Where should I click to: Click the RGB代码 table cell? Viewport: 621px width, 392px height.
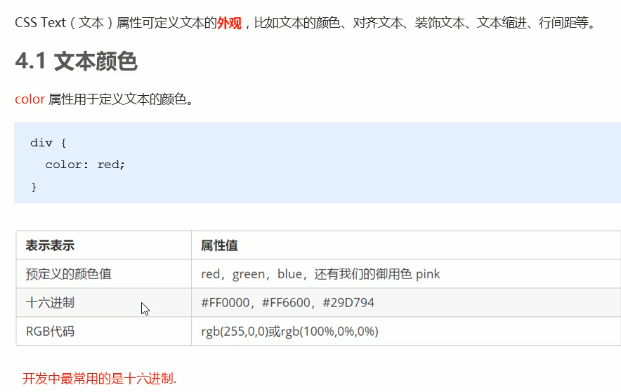pyautogui.click(x=104, y=331)
